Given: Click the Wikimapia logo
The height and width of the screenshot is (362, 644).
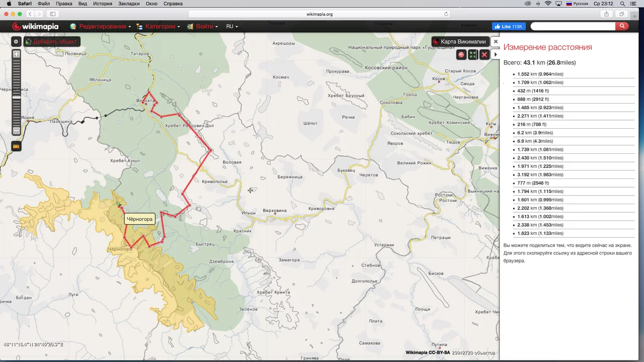Looking at the screenshot, I should [x=35, y=26].
